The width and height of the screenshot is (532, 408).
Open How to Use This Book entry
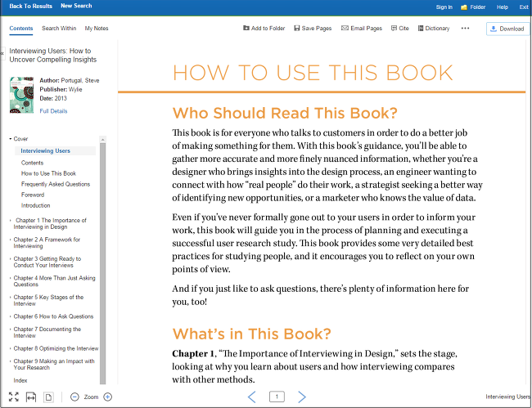pos(48,173)
